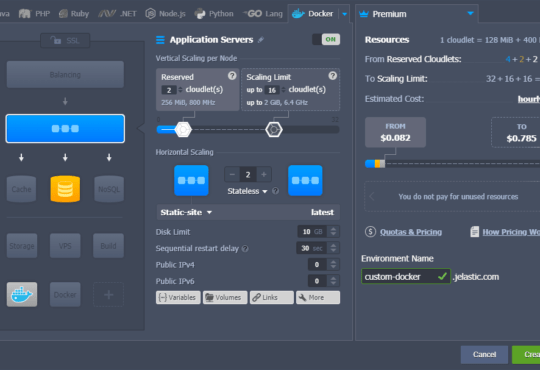Viewport: 540px width, 370px height.
Task: Open the Variables settings
Action: 178,297
